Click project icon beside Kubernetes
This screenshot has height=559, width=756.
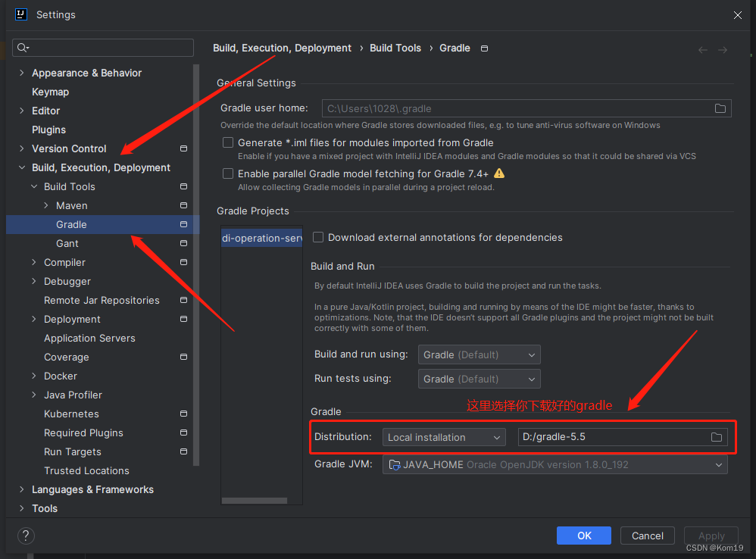click(x=183, y=414)
